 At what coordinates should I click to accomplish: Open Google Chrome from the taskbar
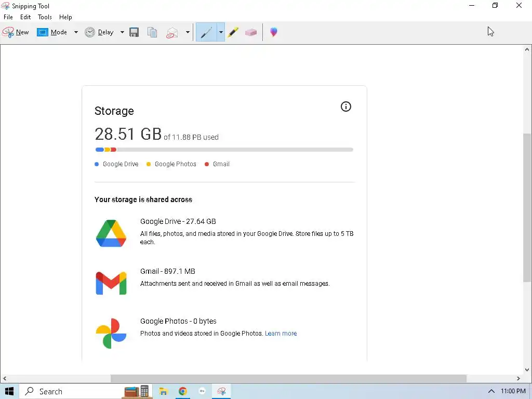coord(183,391)
